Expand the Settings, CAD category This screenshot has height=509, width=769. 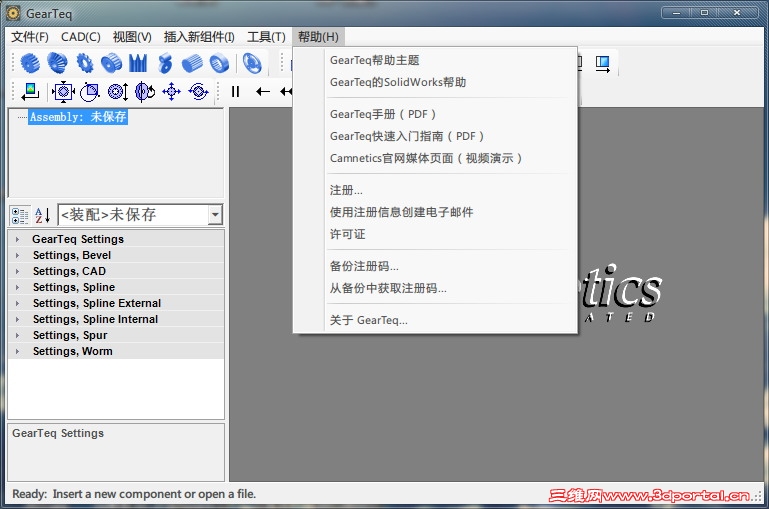(x=17, y=271)
